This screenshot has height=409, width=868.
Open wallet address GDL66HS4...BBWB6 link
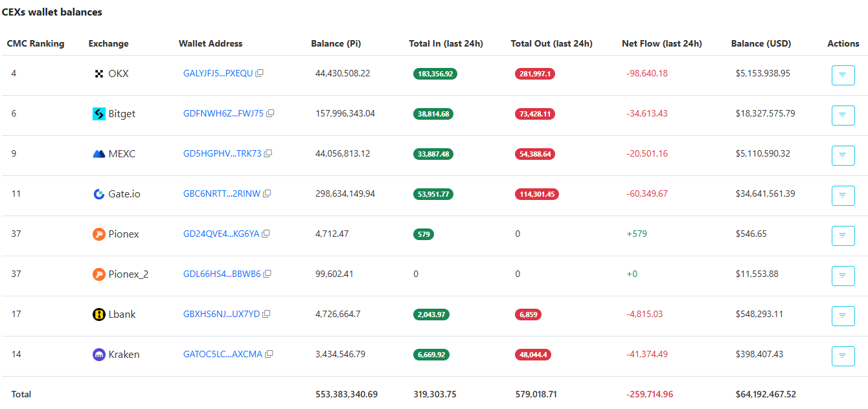[222, 274]
